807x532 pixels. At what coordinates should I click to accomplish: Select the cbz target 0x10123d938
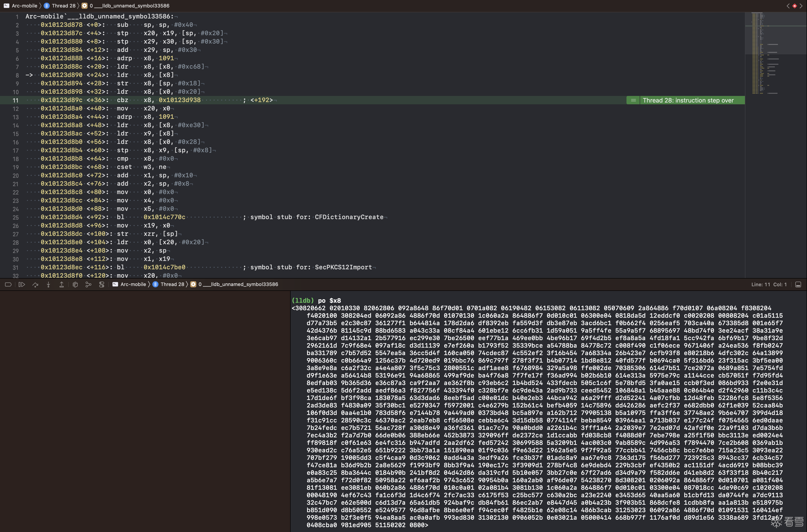(x=180, y=100)
